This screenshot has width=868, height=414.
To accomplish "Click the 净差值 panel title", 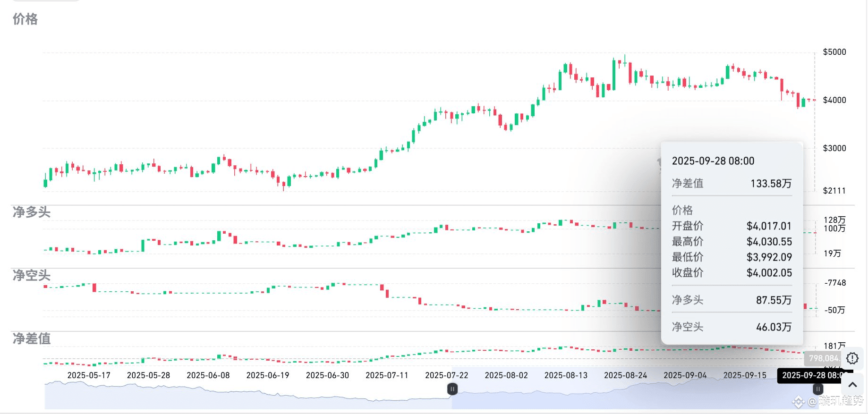I will click(x=31, y=338).
